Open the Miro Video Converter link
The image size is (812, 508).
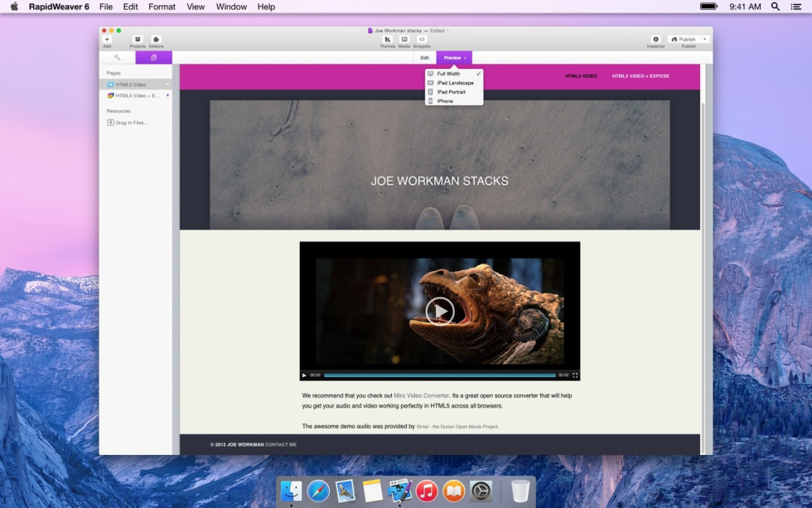(422, 395)
